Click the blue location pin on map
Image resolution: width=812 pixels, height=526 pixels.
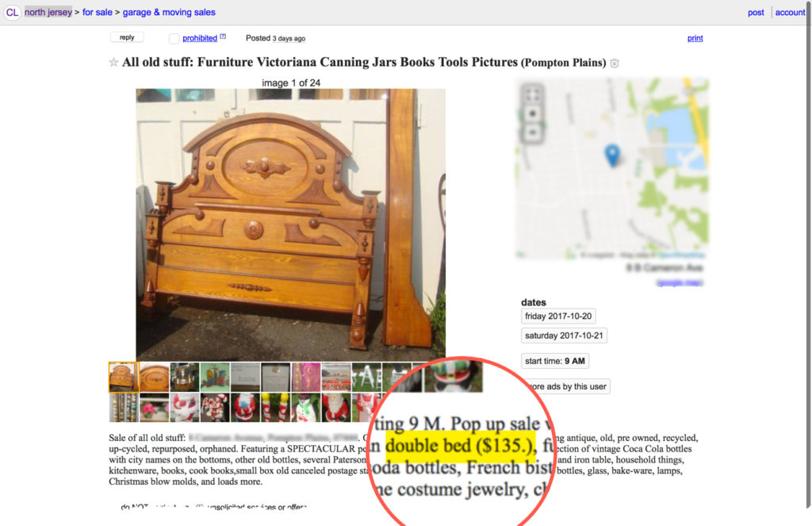pyautogui.click(x=612, y=155)
